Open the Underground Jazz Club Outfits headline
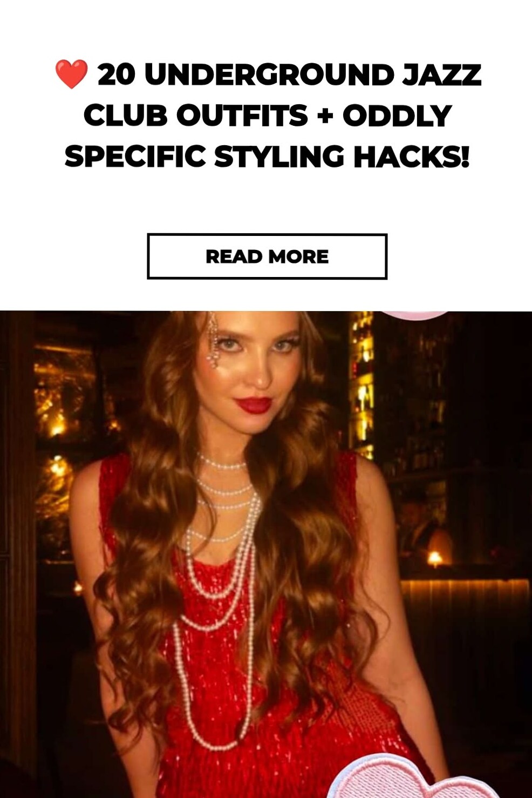 (x=267, y=116)
